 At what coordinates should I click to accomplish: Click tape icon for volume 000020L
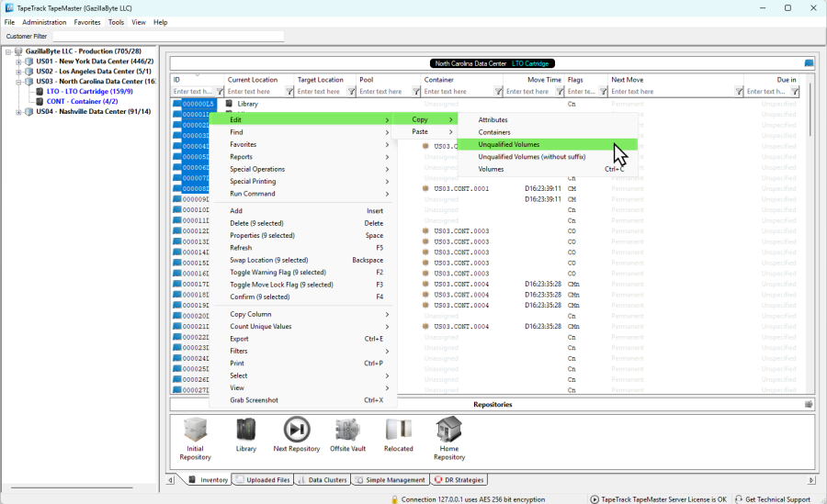177,316
